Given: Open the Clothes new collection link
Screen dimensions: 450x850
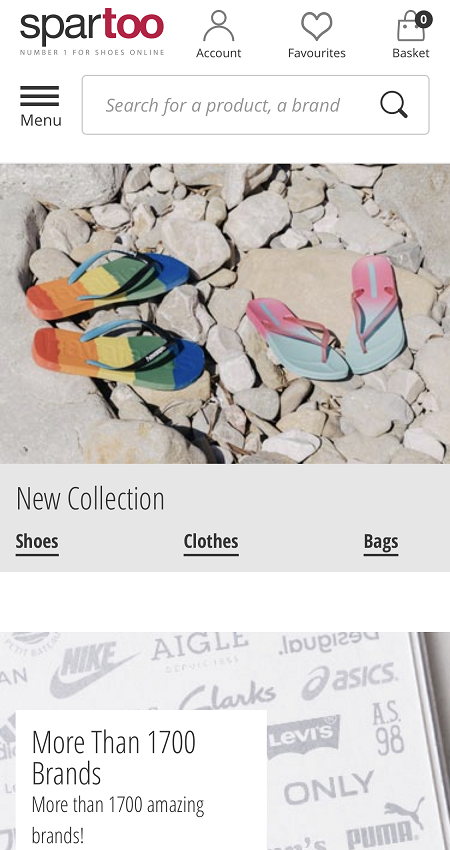Looking at the screenshot, I should coord(211,541).
